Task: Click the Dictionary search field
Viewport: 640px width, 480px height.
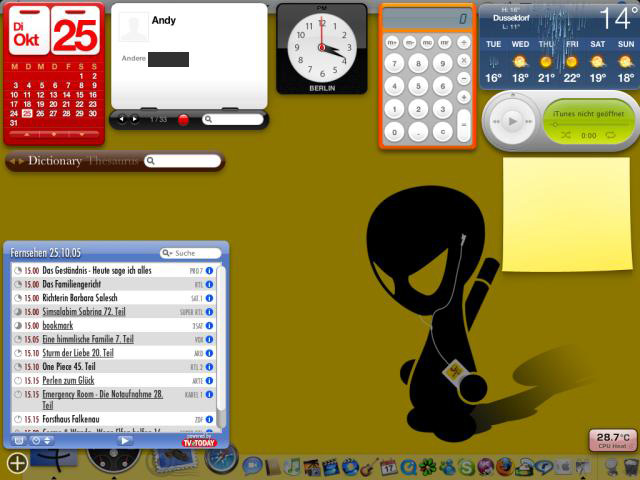Action: click(182, 161)
